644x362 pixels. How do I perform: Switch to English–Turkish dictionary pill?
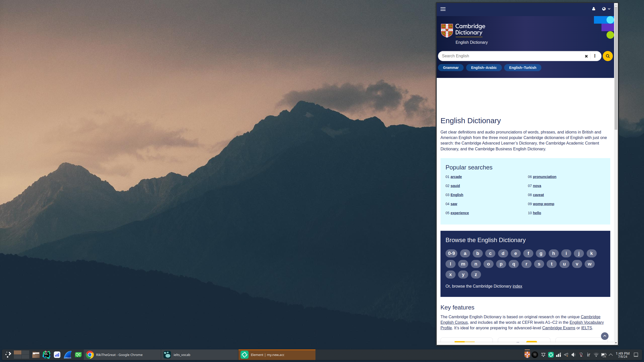(522, 68)
